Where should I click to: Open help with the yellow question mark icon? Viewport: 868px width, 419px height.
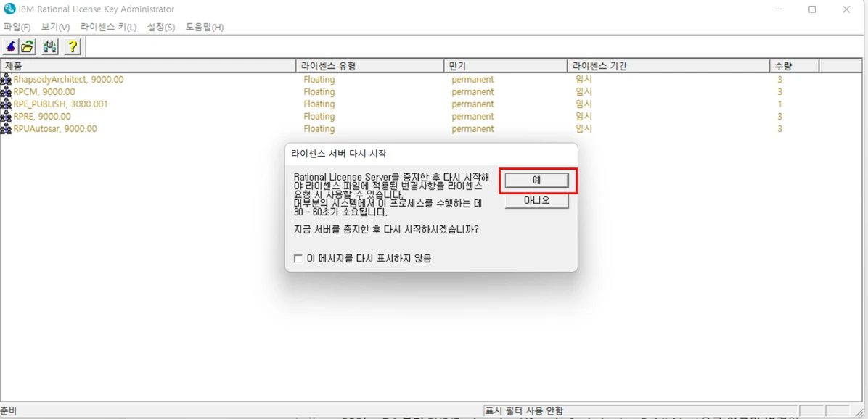(x=73, y=47)
